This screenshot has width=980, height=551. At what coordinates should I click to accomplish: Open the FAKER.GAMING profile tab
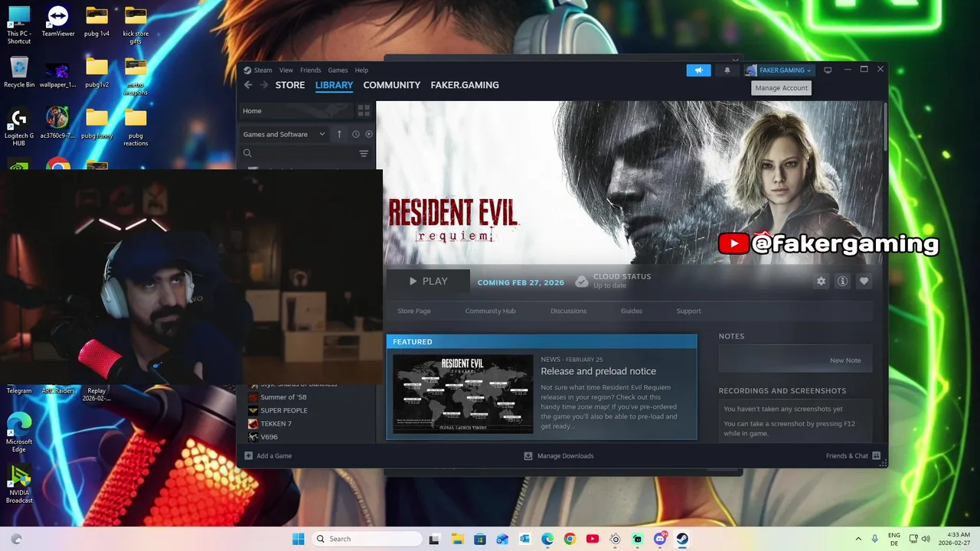click(465, 85)
